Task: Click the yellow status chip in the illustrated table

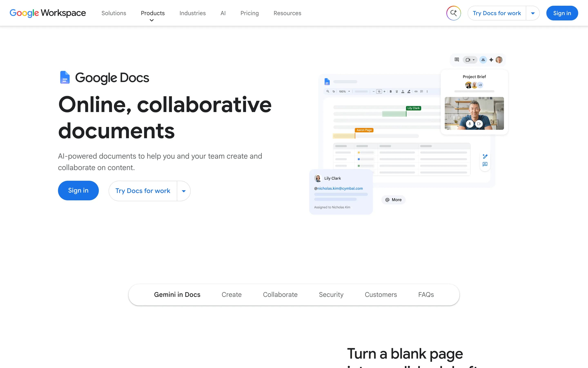Action: coord(359,153)
